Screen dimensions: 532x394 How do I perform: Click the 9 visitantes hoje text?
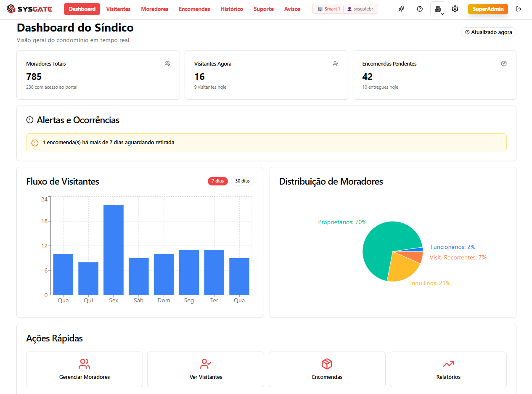pyautogui.click(x=210, y=87)
